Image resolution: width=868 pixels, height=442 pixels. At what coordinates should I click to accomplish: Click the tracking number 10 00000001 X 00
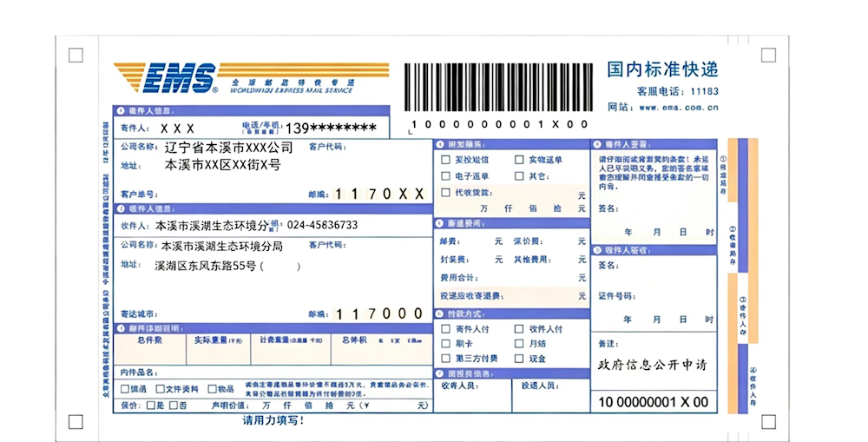coord(654,403)
